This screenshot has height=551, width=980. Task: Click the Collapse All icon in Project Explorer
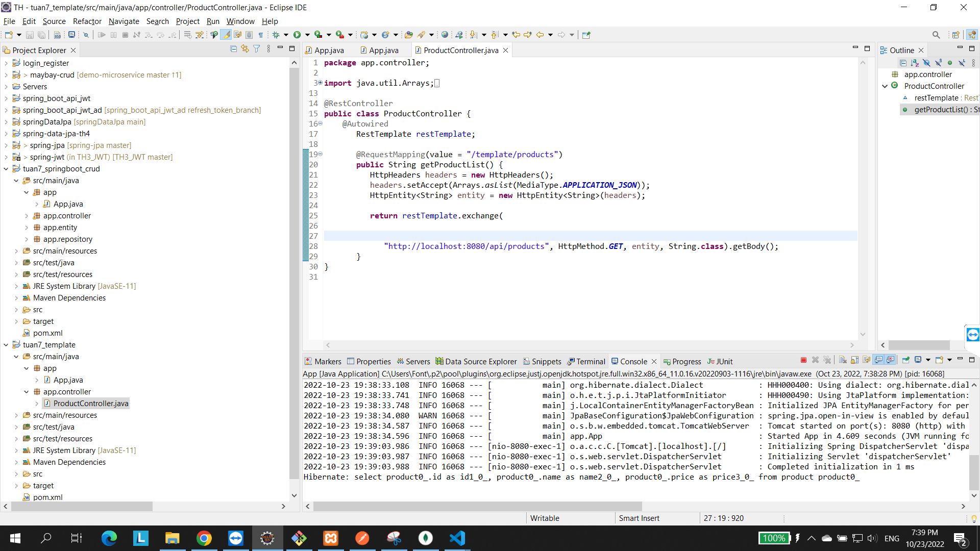click(x=233, y=49)
